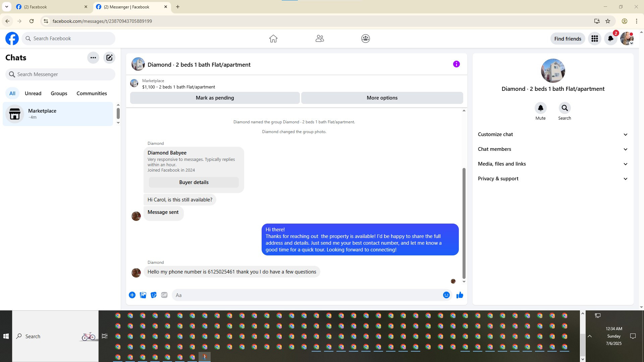
Task: Expand the Chat members section
Action: coord(552,149)
